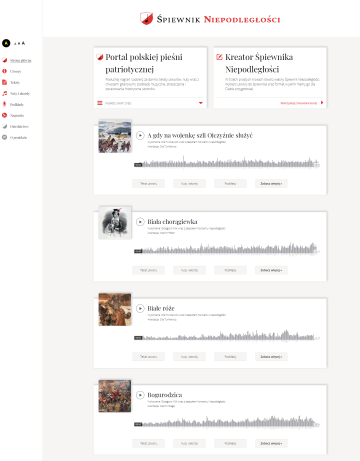
Task: Expand the song selection dropdown arrow
Action: click(x=201, y=103)
